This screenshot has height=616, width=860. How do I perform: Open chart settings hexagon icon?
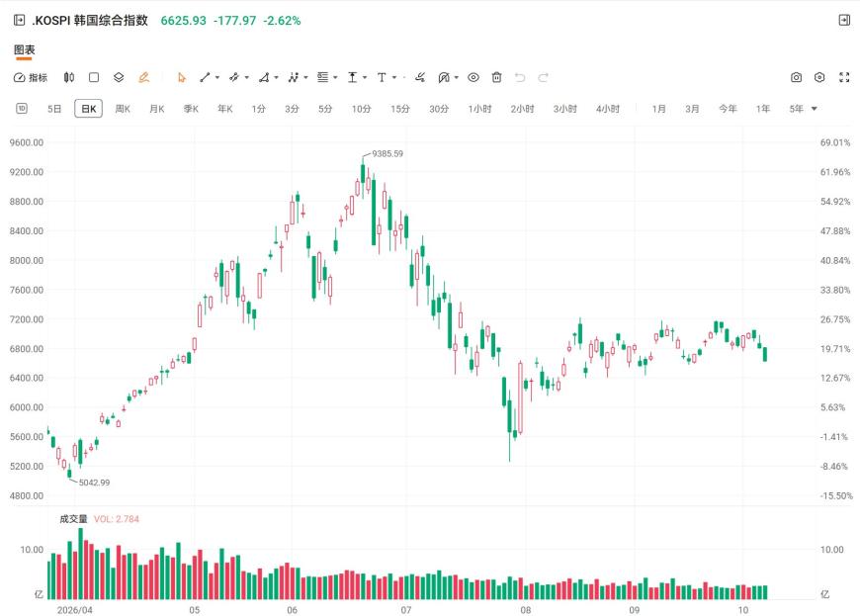819,77
